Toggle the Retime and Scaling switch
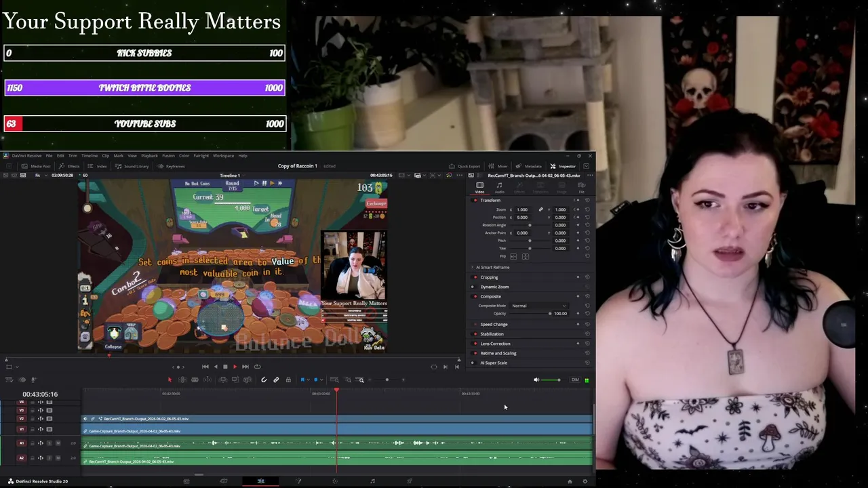 [475, 353]
